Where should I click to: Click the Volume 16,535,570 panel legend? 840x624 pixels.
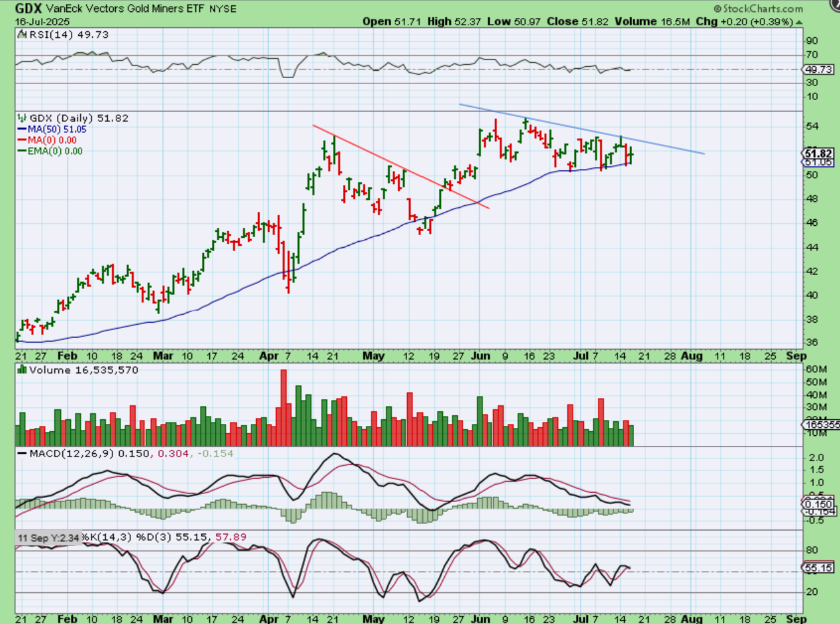pyautogui.click(x=79, y=370)
